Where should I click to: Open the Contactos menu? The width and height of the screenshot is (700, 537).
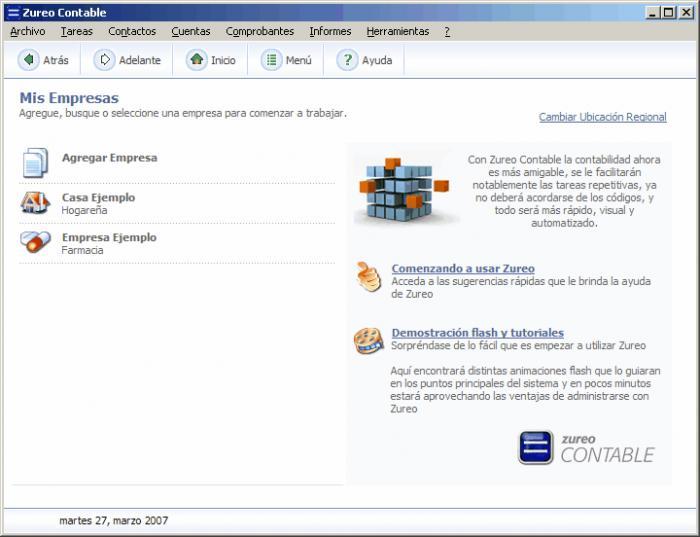pos(132,32)
